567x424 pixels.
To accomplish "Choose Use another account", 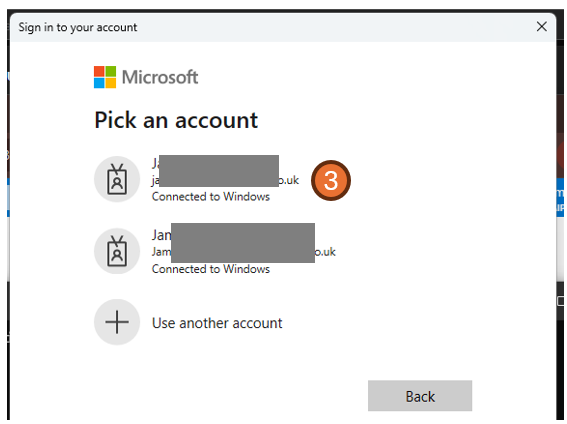I will (x=217, y=323).
